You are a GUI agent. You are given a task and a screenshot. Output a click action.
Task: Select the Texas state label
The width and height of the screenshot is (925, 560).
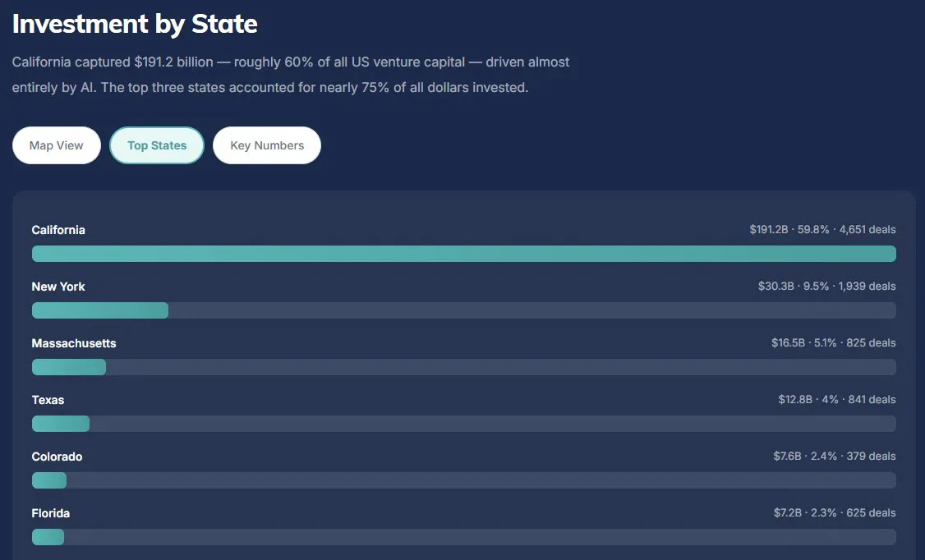tap(48, 400)
